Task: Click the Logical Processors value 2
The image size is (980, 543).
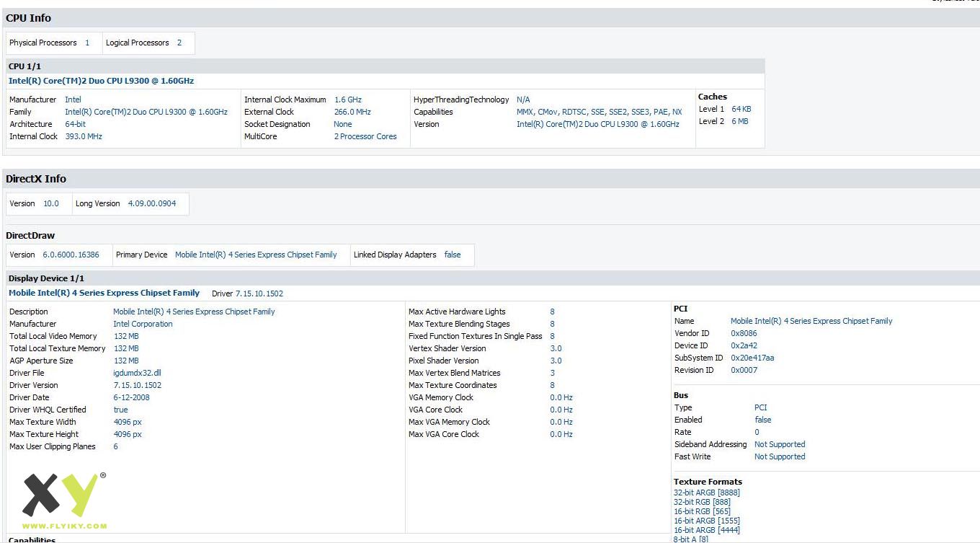Action: coord(179,43)
